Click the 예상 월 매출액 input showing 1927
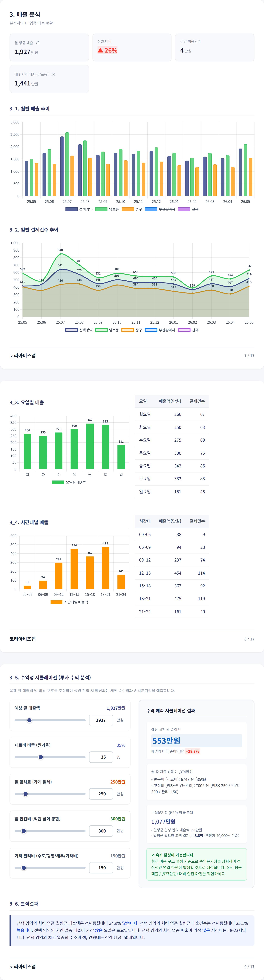Image resolution: width=264 pixels, height=980 pixels. click(x=101, y=720)
